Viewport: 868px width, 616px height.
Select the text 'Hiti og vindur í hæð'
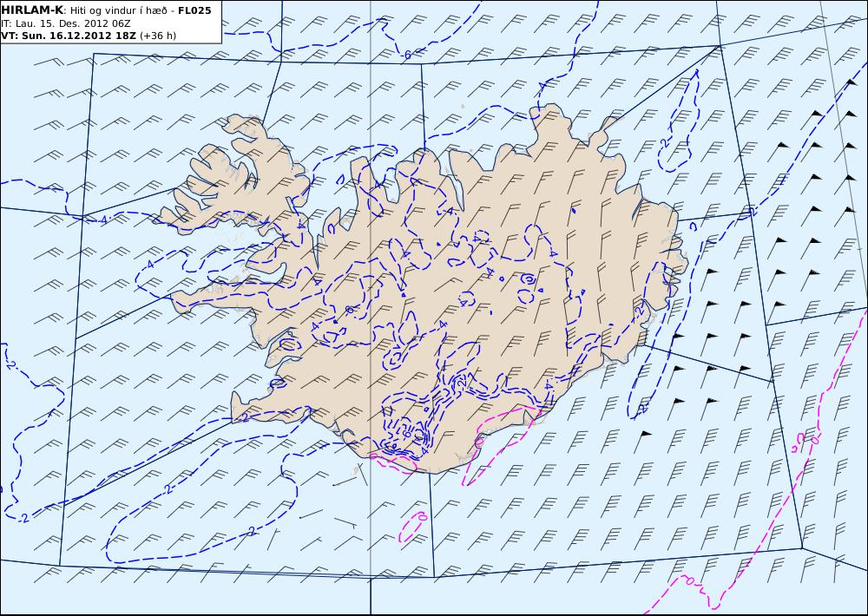[118, 10]
